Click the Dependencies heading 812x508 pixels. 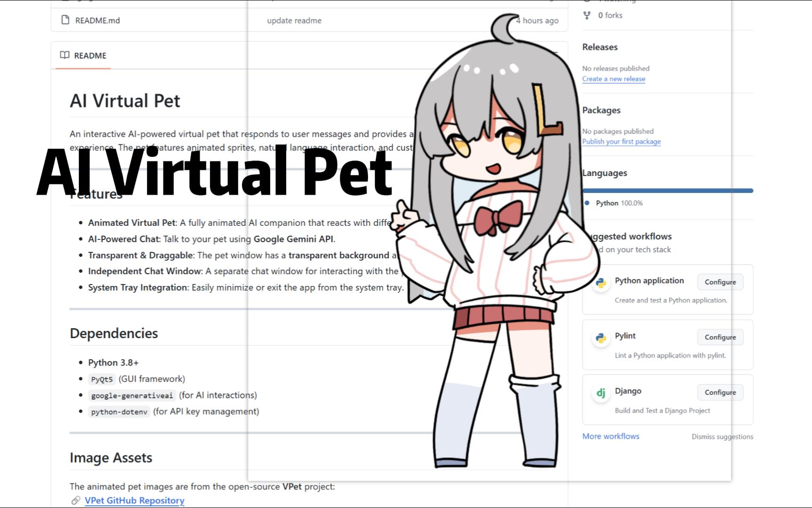[114, 333]
